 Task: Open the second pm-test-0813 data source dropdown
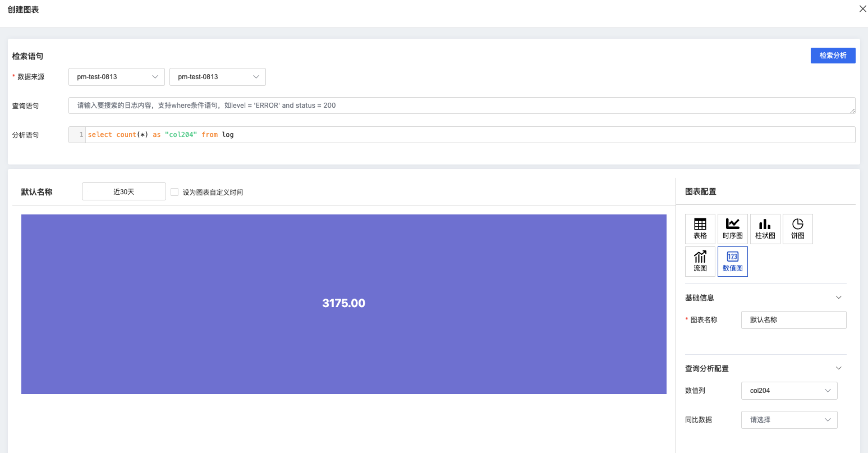click(x=218, y=77)
